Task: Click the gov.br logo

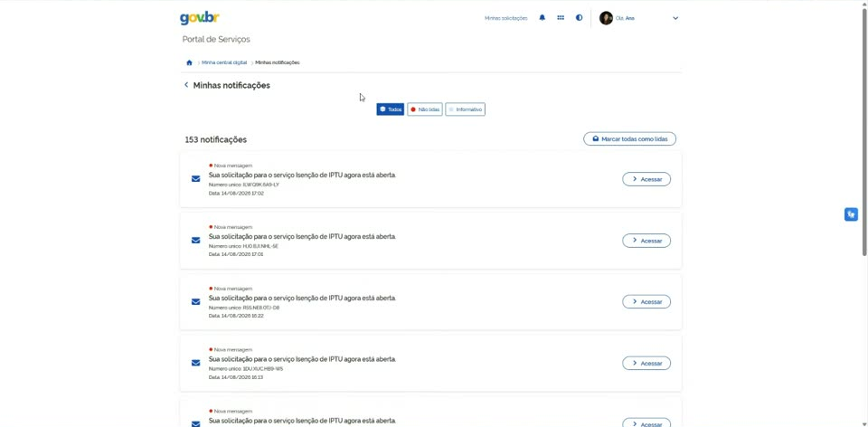Action: [x=199, y=18]
